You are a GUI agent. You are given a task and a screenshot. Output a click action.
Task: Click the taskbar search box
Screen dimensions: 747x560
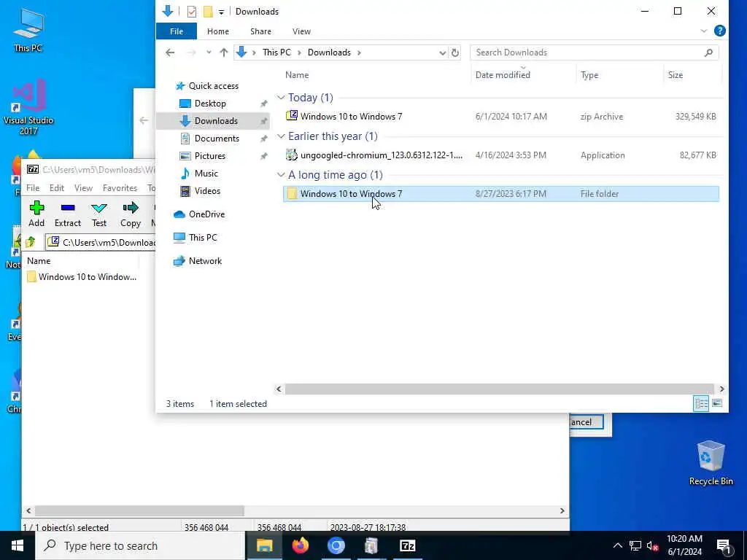pos(141,545)
